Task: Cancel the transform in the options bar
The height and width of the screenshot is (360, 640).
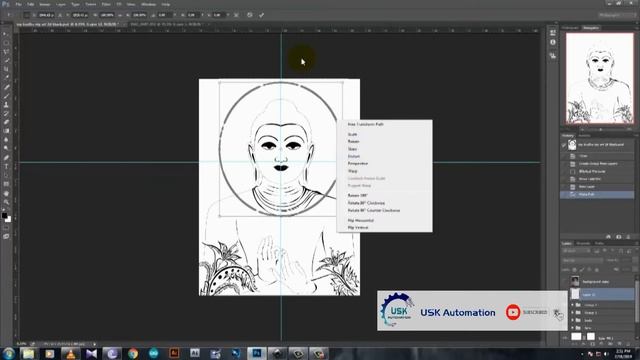Action: click(250, 15)
